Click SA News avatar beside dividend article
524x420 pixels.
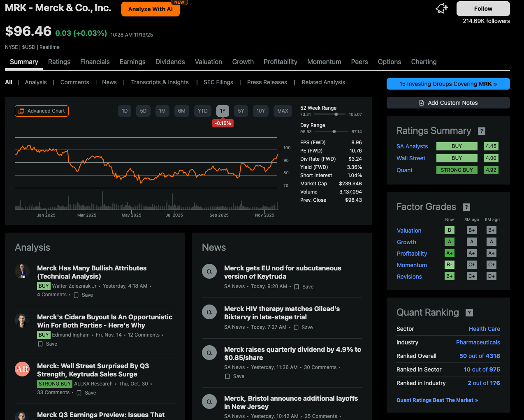[209, 353]
